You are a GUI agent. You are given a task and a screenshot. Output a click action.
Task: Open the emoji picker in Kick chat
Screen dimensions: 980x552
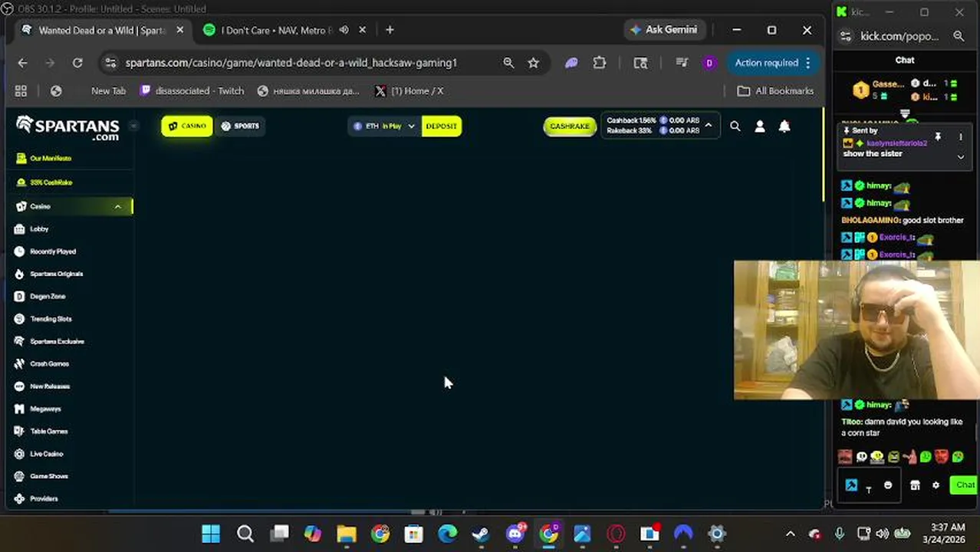pos(888,485)
